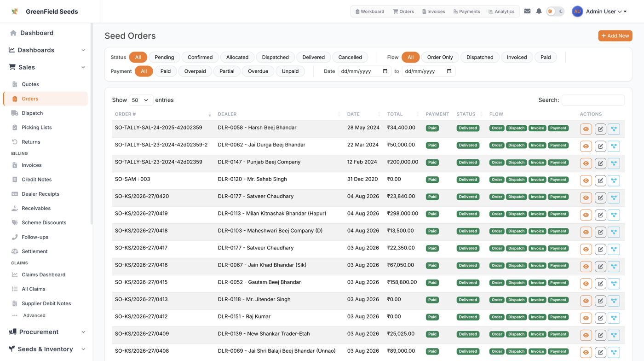View order SO-TALLY-SAL-24-2025-42d02359 using eye icon
Image resolution: width=644 pixels, height=361 pixels.
click(x=586, y=129)
